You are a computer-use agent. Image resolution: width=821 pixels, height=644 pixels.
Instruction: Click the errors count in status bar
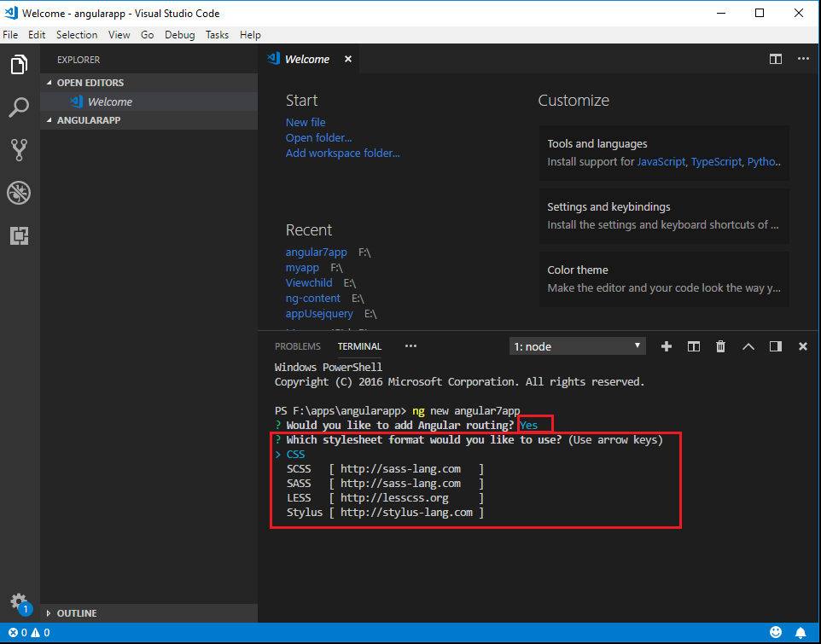coord(18,633)
